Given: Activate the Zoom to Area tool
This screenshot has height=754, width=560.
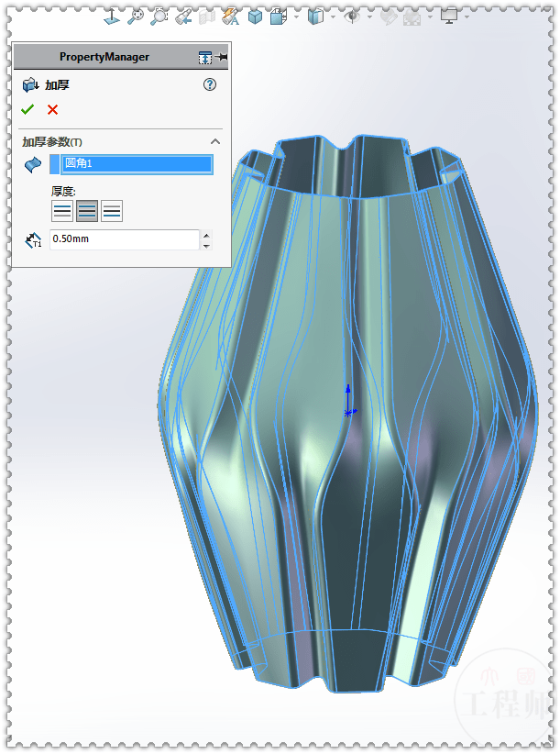Looking at the screenshot, I should pyautogui.click(x=159, y=17).
